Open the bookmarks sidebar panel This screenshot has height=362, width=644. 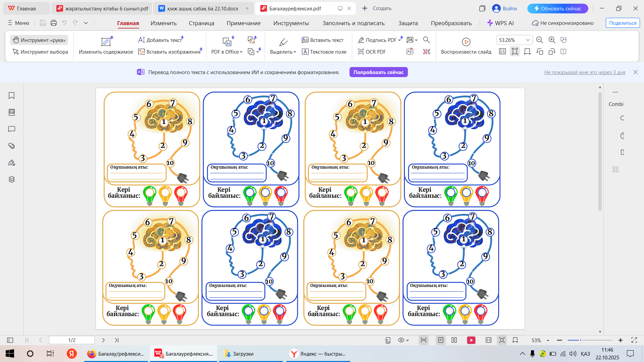click(x=11, y=96)
